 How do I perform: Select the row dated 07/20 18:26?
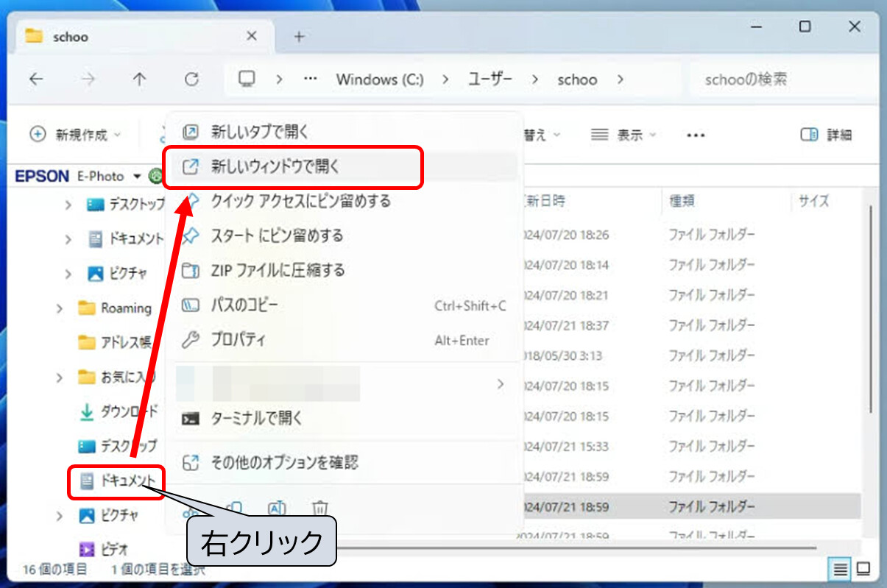point(690,235)
